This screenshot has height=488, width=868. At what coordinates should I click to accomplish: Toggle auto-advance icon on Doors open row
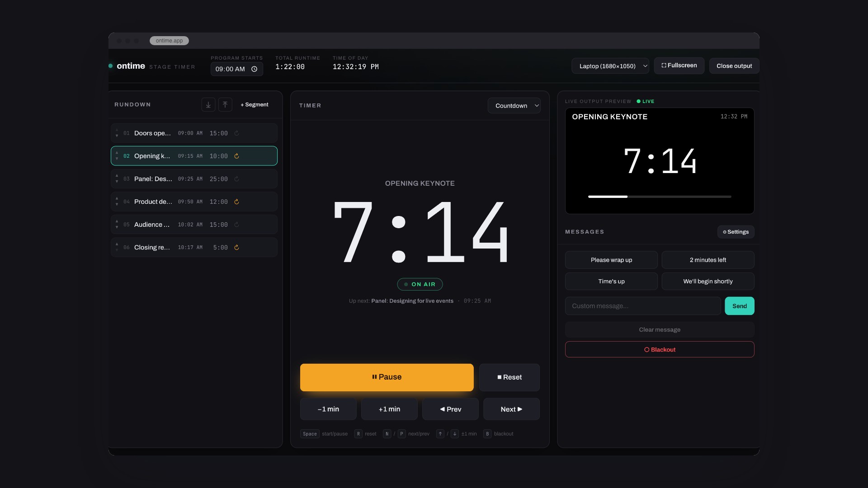(236, 133)
